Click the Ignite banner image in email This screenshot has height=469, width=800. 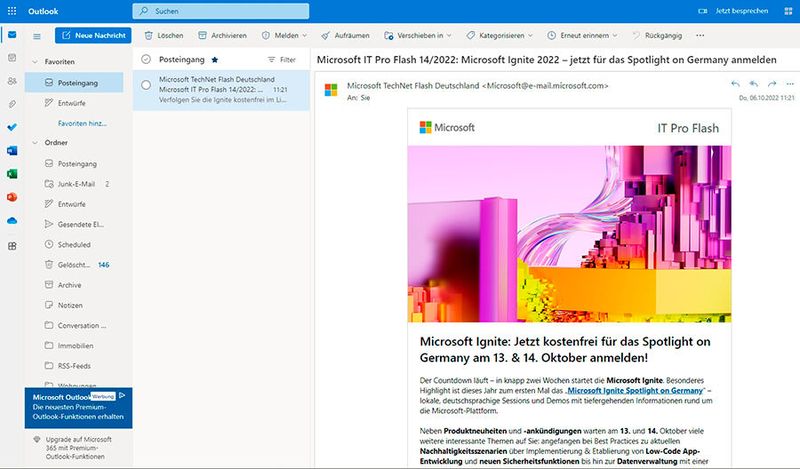pyautogui.click(x=569, y=234)
